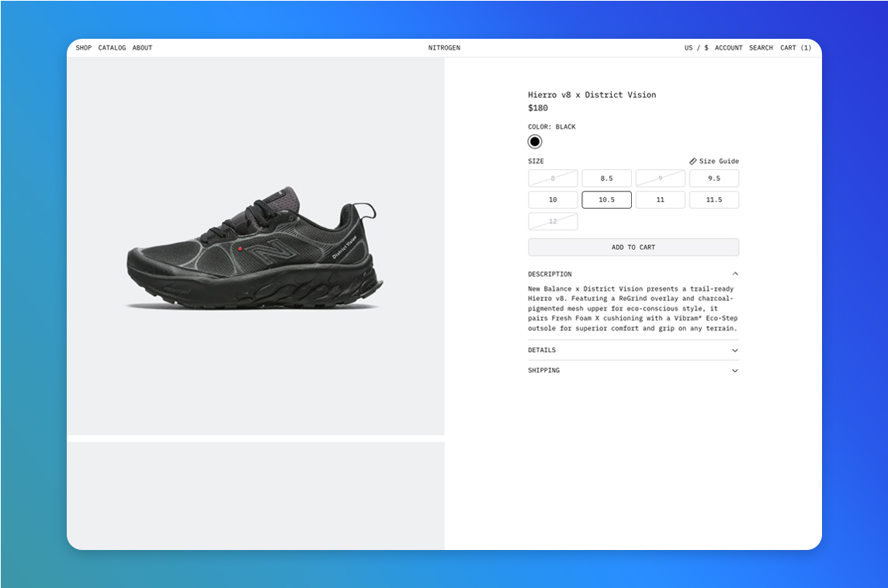Viewport: 888px width, 588px height.
Task: Open the Shop menu
Action: 84,48
